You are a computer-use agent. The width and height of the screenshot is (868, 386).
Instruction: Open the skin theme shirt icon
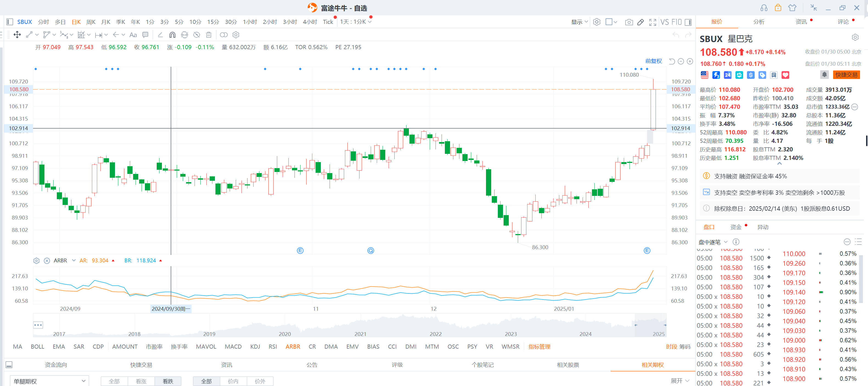tap(792, 8)
